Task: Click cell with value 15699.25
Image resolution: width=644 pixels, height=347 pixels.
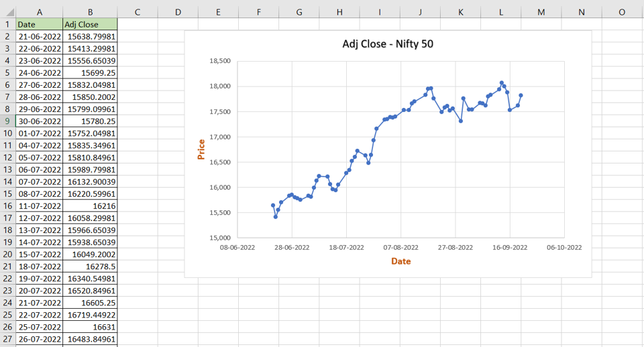Action: click(90, 72)
